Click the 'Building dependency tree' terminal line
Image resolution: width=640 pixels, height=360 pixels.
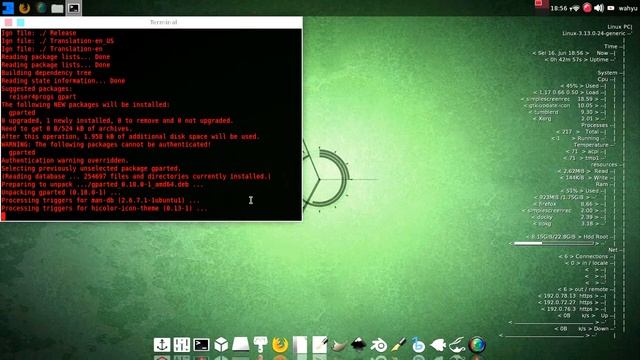click(x=47, y=73)
